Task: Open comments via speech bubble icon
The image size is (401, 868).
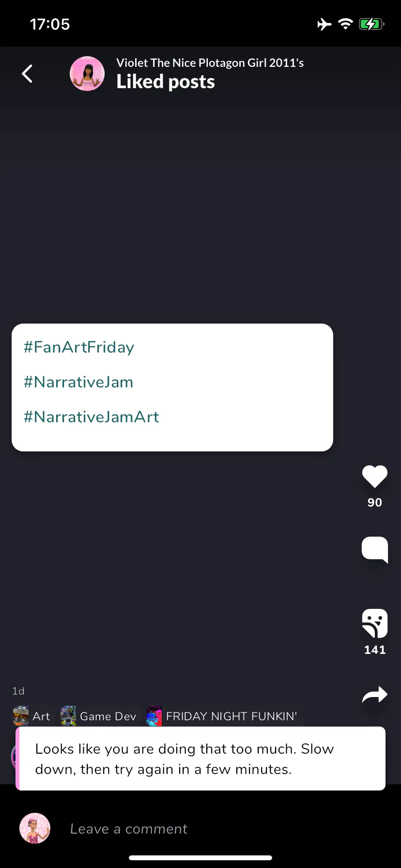Action: [x=375, y=550]
